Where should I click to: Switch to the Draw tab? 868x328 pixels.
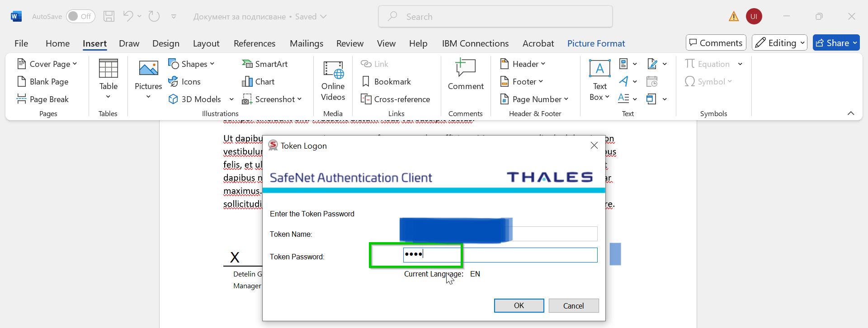(x=129, y=43)
